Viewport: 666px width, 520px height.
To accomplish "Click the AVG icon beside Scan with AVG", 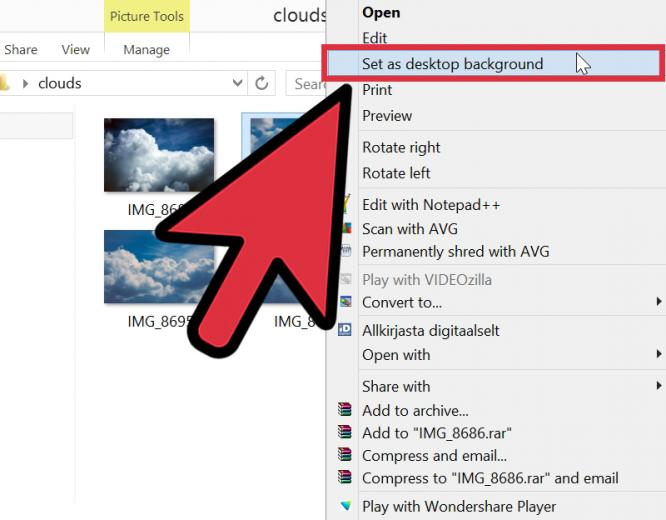I will click(347, 228).
